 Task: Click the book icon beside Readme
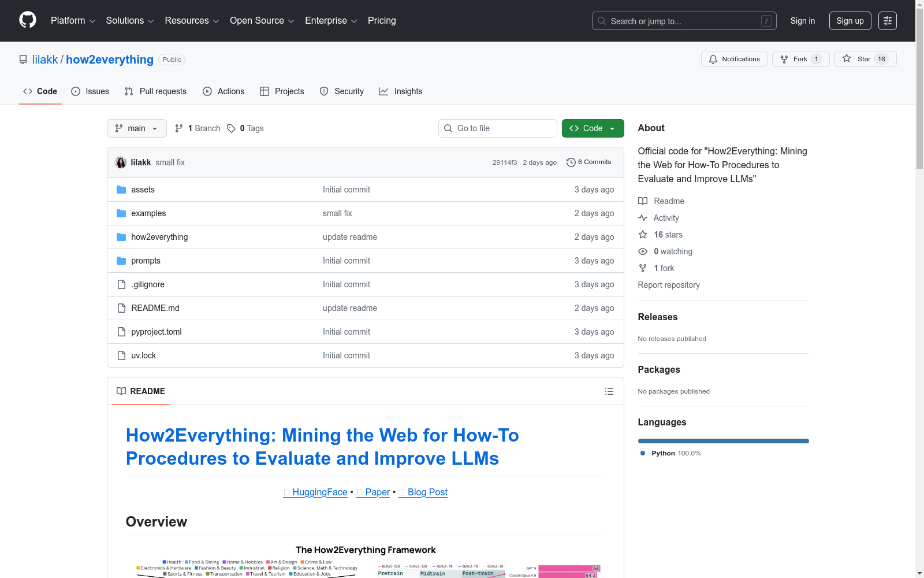pos(643,201)
